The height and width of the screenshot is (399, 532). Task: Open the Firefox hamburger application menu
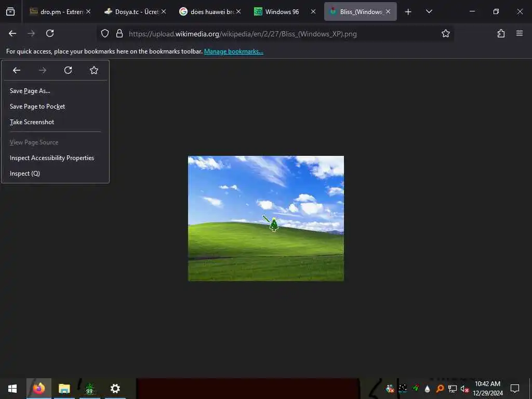click(x=520, y=33)
